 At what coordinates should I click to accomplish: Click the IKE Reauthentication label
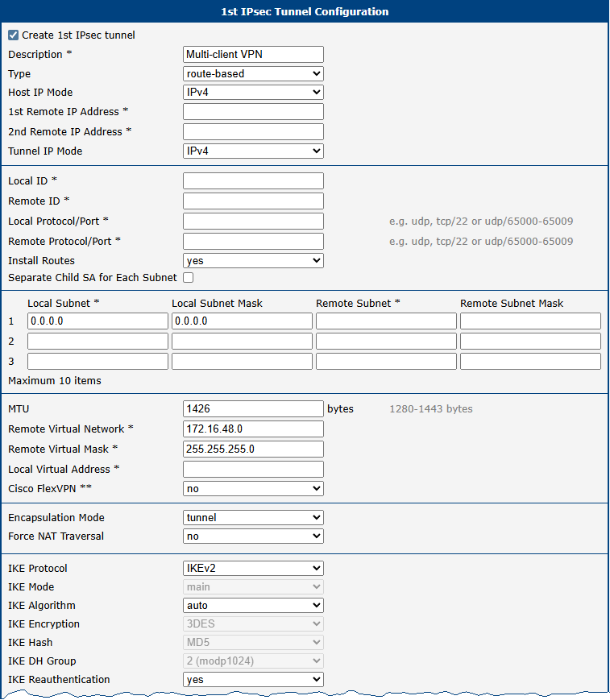[x=59, y=680]
